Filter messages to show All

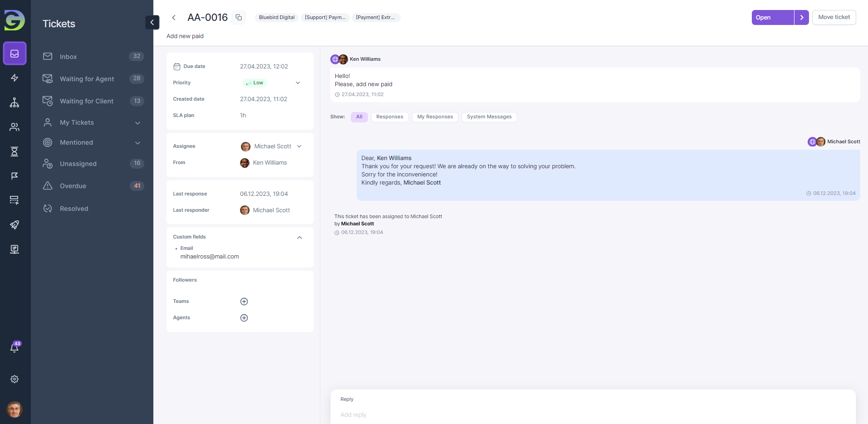pyautogui.click(x=359, y=117)
